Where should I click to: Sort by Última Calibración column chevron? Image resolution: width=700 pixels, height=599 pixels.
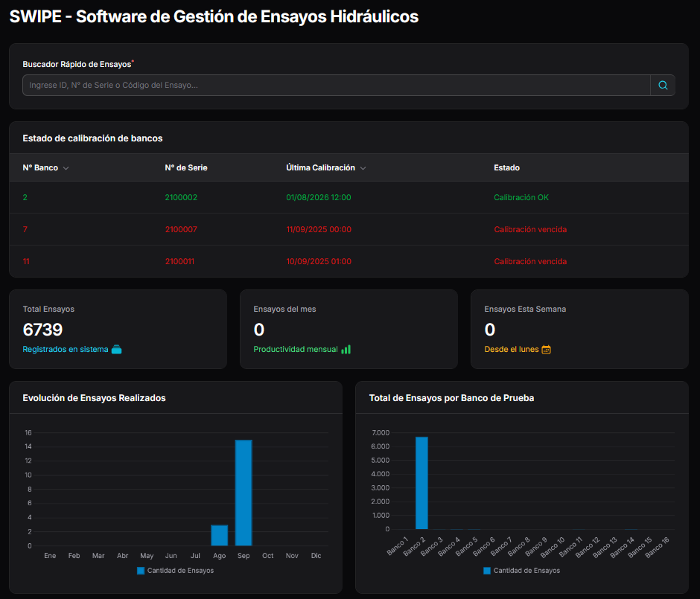click(x=363, y=168)
